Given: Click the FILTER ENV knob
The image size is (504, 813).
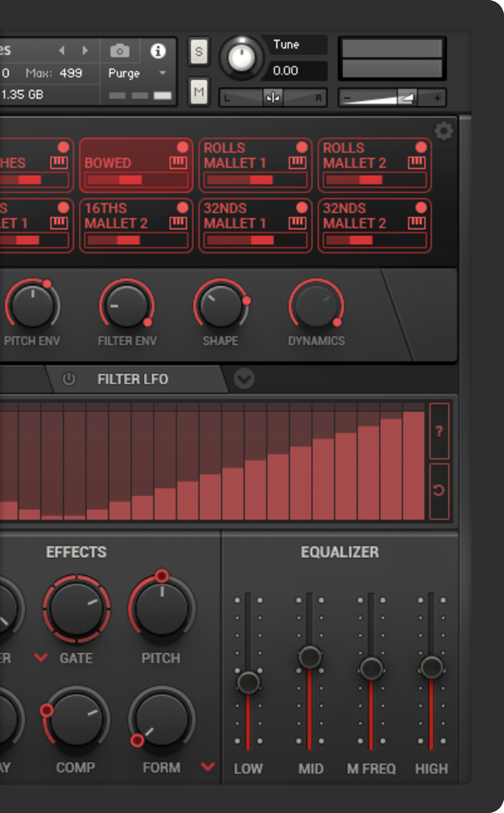Looking at the screenshot, I should coord(127,306).
